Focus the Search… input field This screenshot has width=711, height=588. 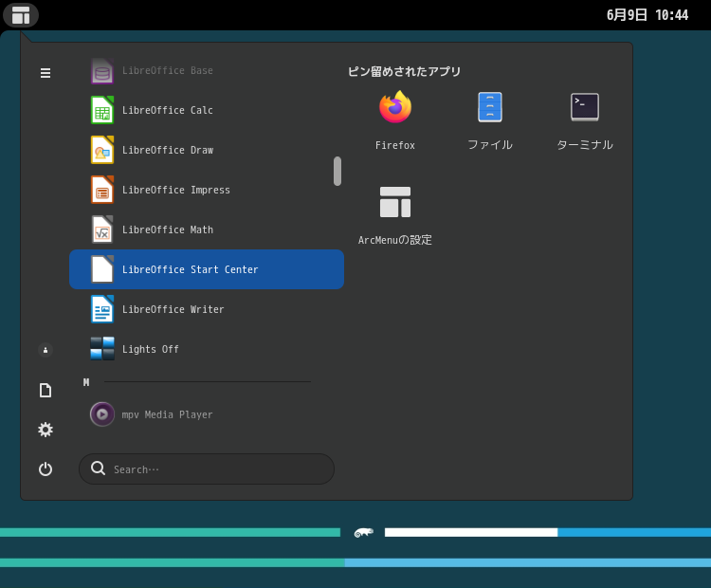207,469
